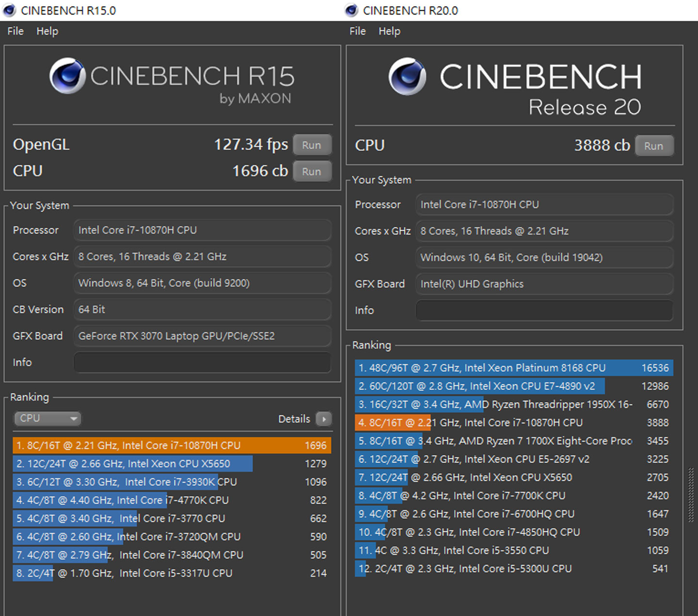Run the CPU test in Cinebench R20
Image resolution: width=698 pixels, height=616 pixels.
pyautogui.click(x=654, y=146)
